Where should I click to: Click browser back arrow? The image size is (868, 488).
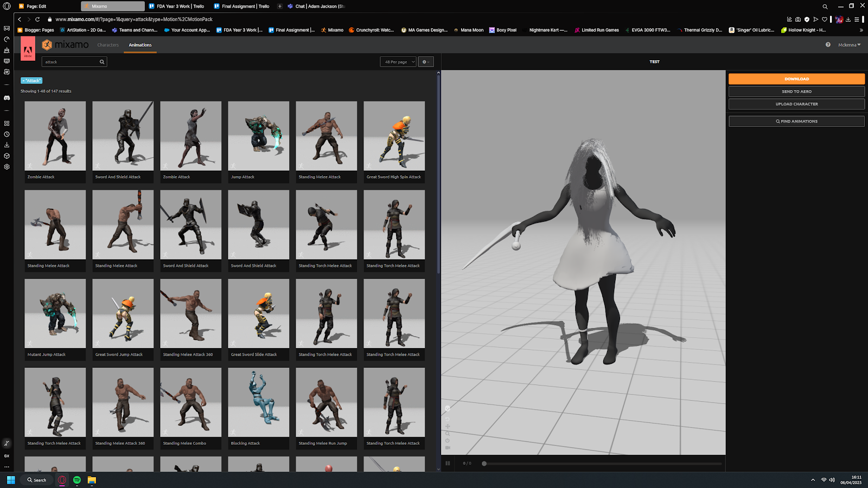coord(20,19)
